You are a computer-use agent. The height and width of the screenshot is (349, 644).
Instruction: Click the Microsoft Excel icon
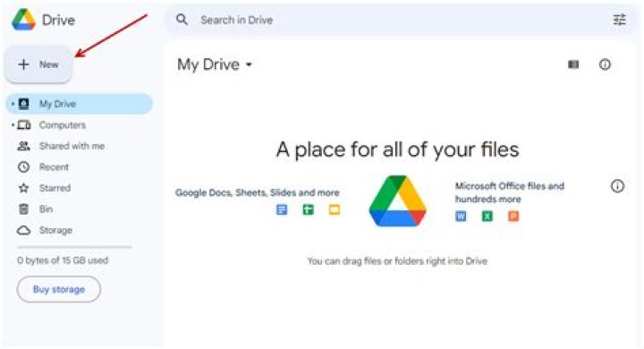click(487, 217)
